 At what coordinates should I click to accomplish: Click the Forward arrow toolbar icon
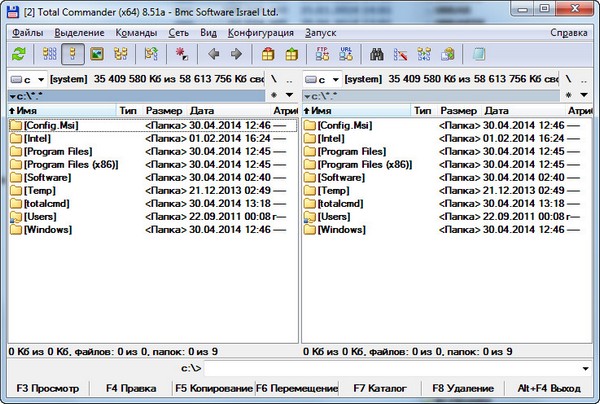coord(236,54)
